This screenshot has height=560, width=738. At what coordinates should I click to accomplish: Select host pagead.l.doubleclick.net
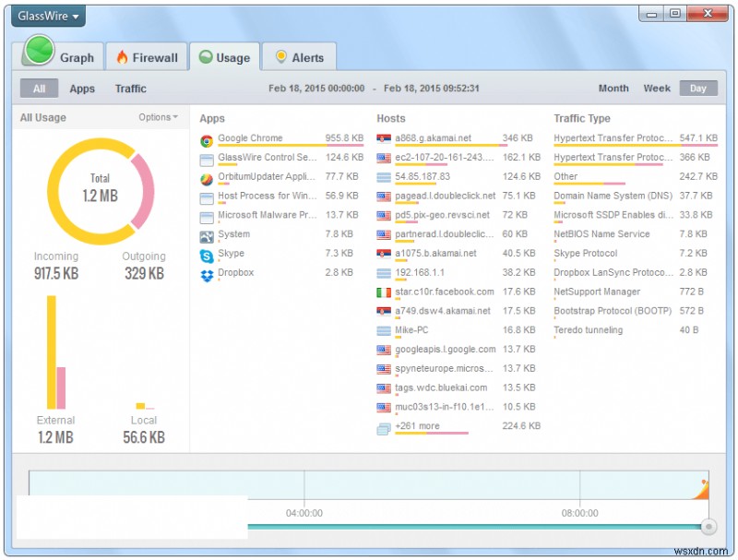(x=445, y=196)
